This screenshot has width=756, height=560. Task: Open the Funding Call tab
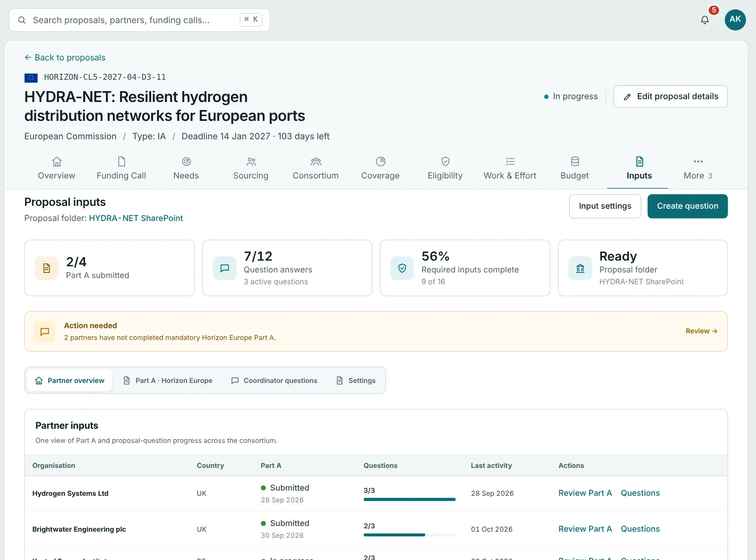click(x=121, y=169)
